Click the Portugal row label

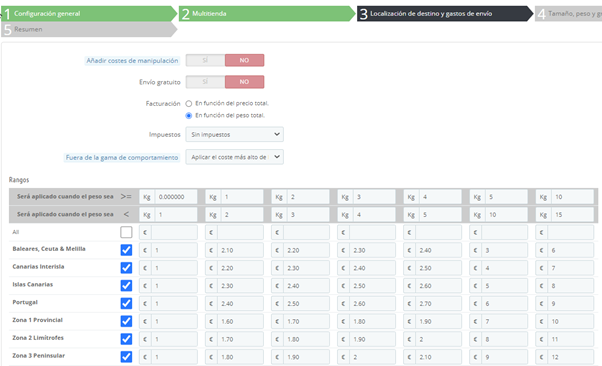click(25, 302)
